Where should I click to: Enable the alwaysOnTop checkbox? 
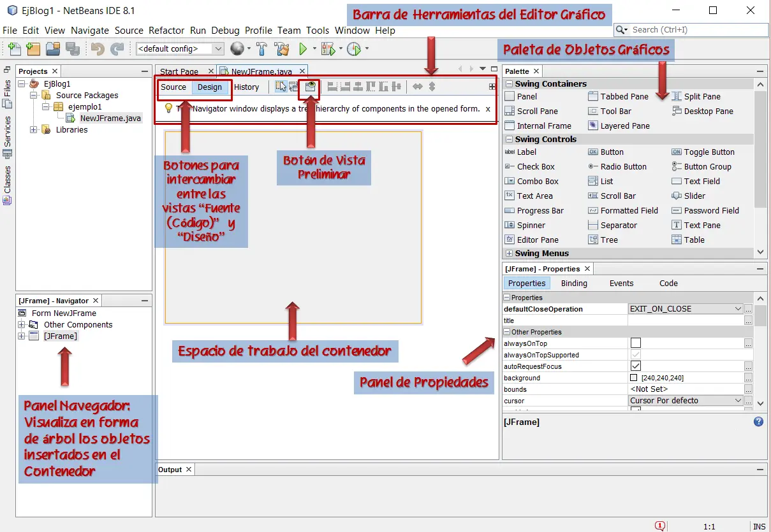[635, 343]
